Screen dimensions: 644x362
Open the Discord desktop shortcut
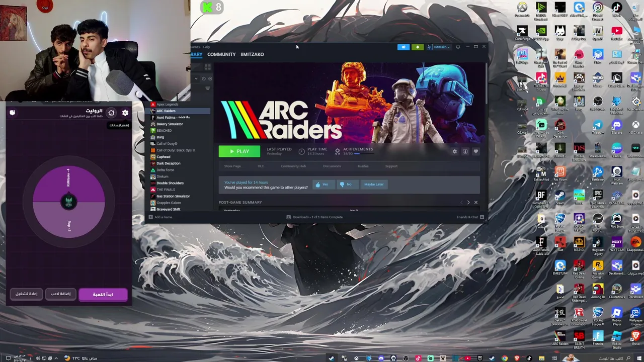[x=616, y=126]
